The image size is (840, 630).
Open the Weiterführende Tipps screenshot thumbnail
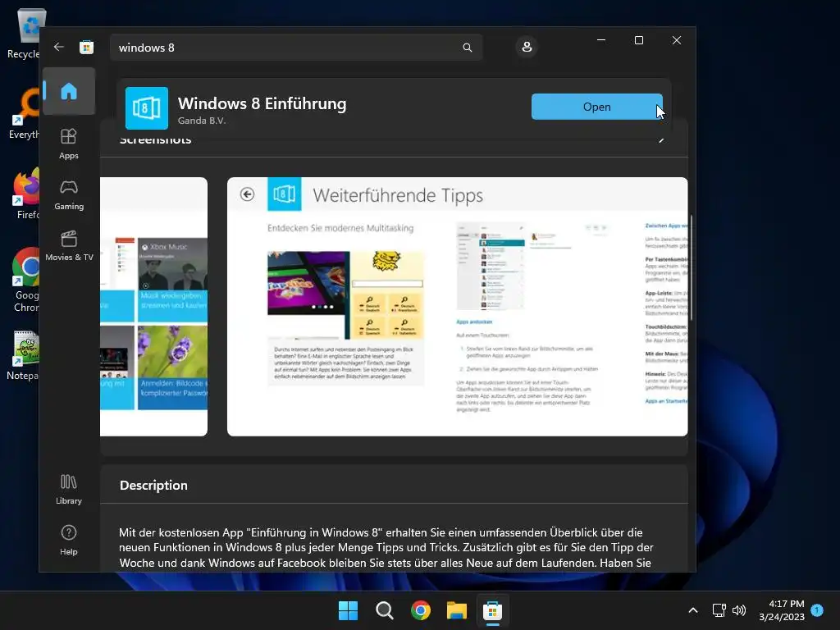pos(457,307)
